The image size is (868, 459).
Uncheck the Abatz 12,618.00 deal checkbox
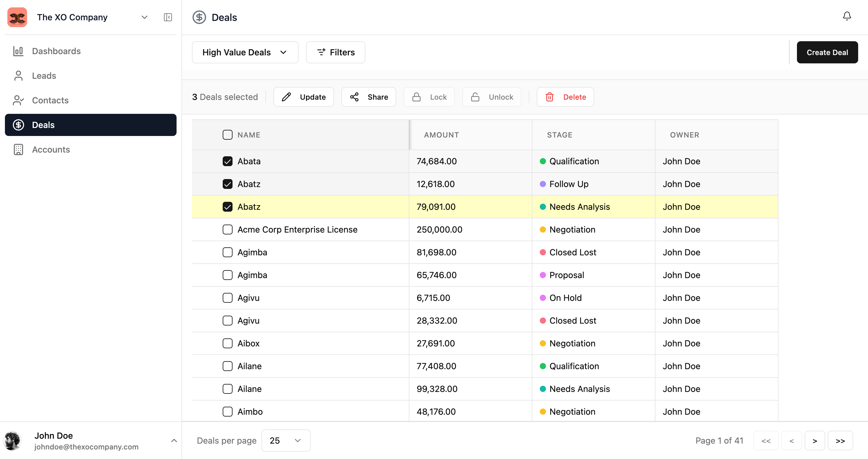[227, 184]
